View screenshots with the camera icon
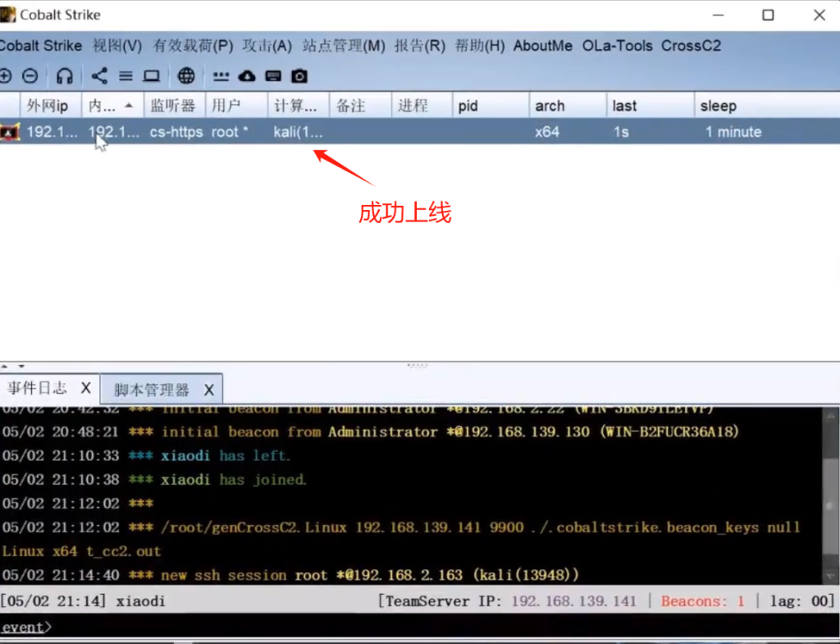 tap(299, 76)
